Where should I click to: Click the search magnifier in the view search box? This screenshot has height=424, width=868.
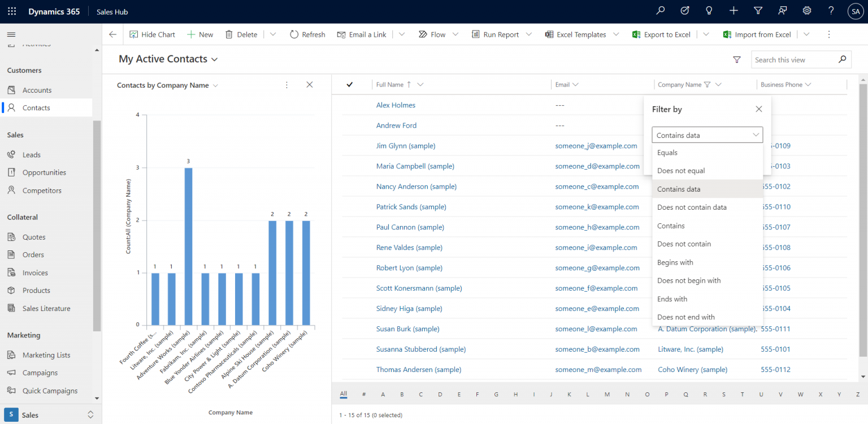coord(843,59)
